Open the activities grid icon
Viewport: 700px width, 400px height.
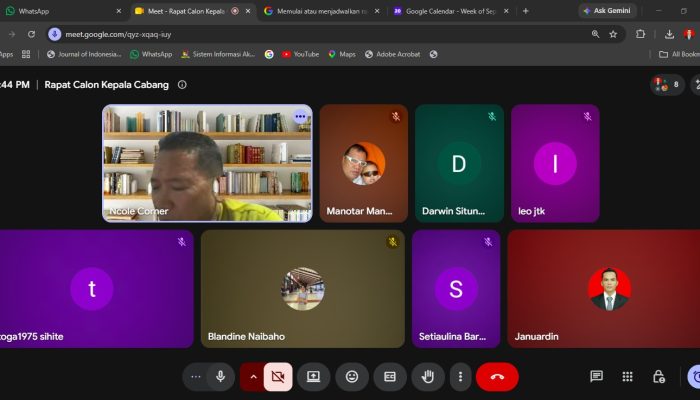[x=627, y=376]
